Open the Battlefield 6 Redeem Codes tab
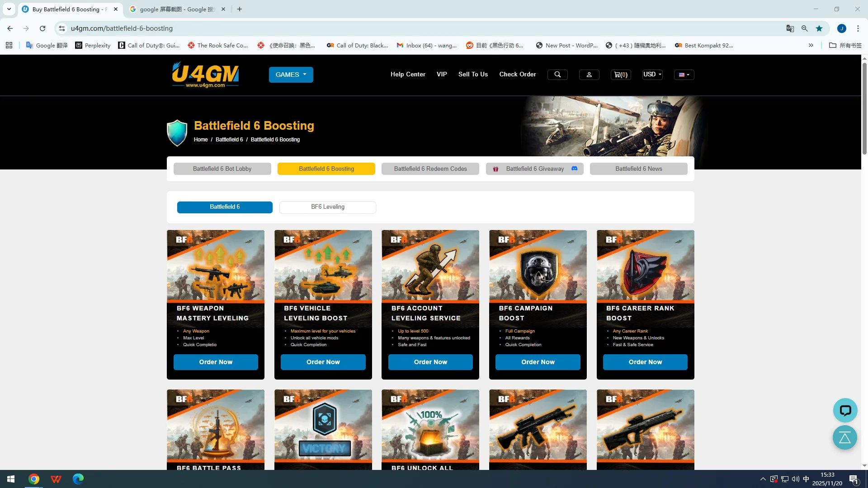This screenshot has width=868, height=488. (x=430, y=169)
